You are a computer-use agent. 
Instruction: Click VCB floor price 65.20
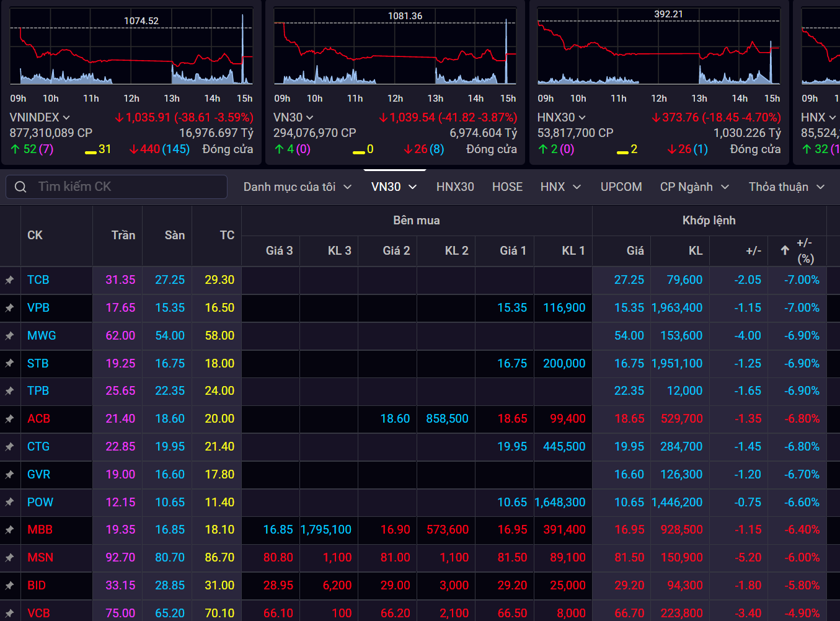pyautogui.click(x=170, y=614)
